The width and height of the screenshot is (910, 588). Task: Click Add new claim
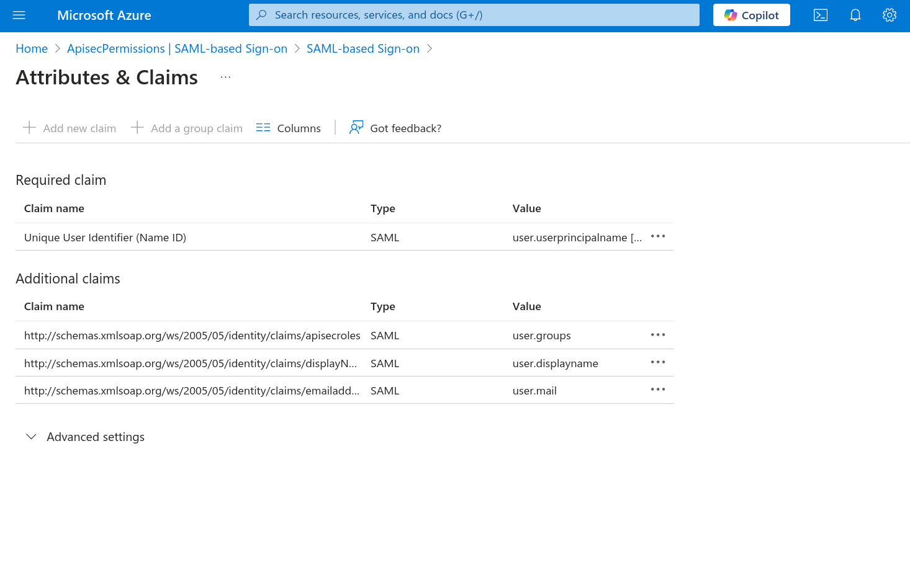[x=70, y=128]
